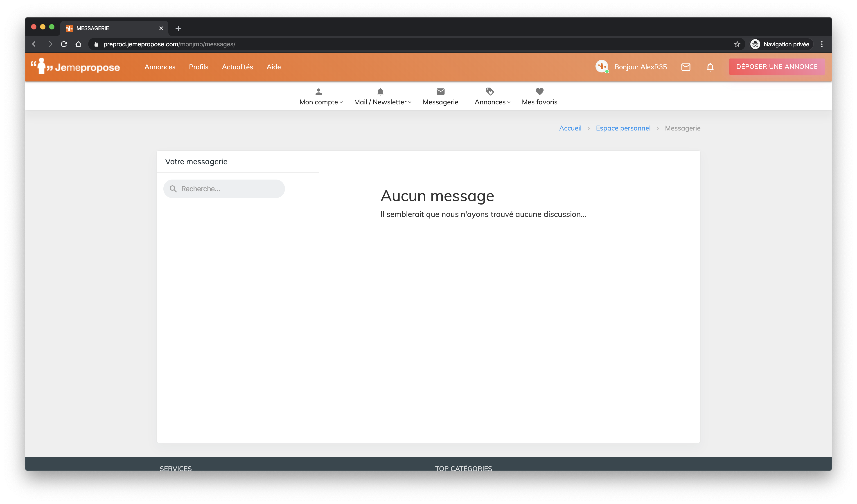Expand the Mon compte dropdown

point(321,97)
